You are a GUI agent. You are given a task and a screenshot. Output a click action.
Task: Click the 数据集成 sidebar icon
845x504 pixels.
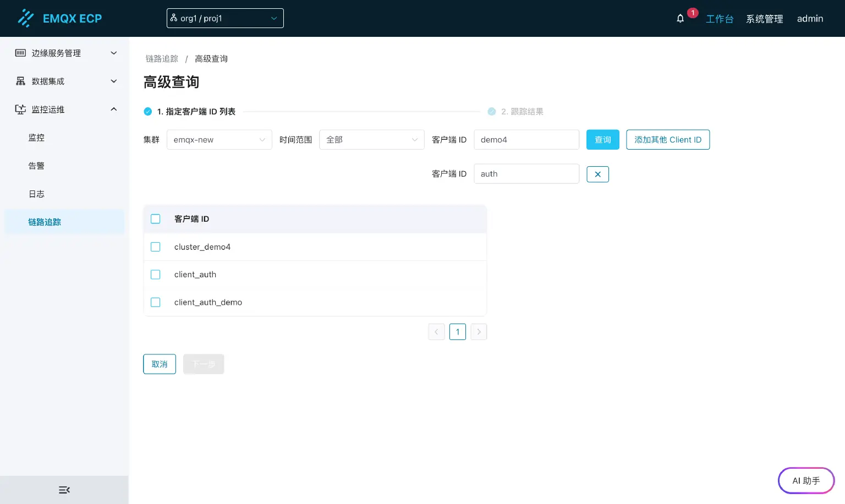(20, 81)
